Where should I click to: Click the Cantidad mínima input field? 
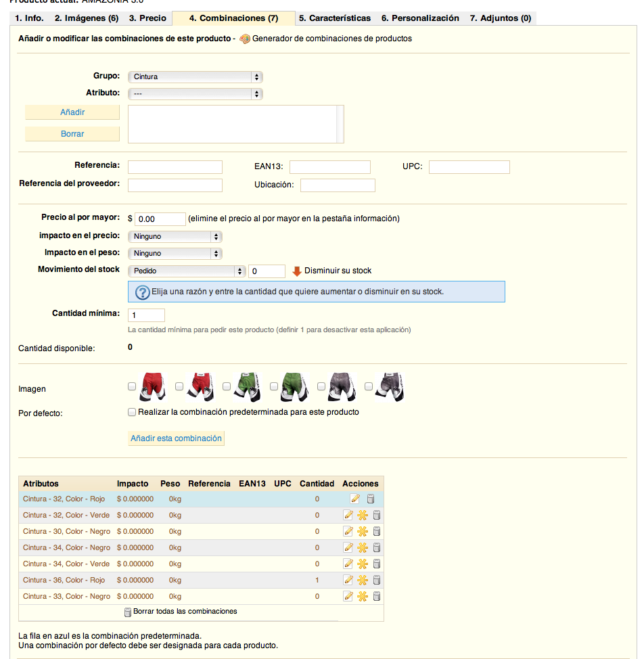(x=146, y=315)
